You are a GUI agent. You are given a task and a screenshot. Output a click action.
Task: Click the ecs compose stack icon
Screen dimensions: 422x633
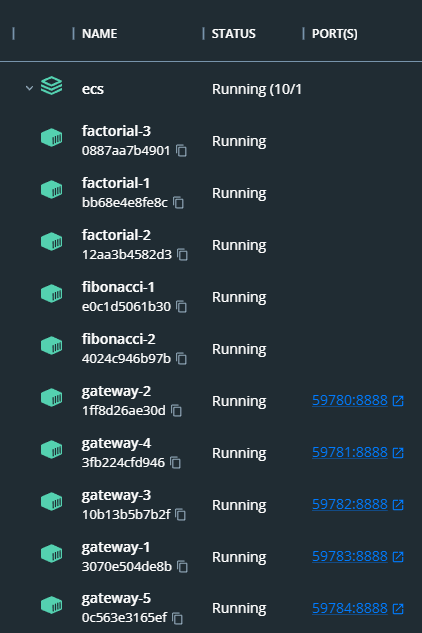52,86
